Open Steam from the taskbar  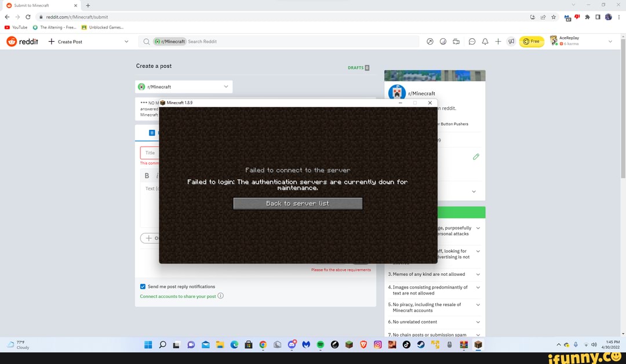(x=420, y=345)
